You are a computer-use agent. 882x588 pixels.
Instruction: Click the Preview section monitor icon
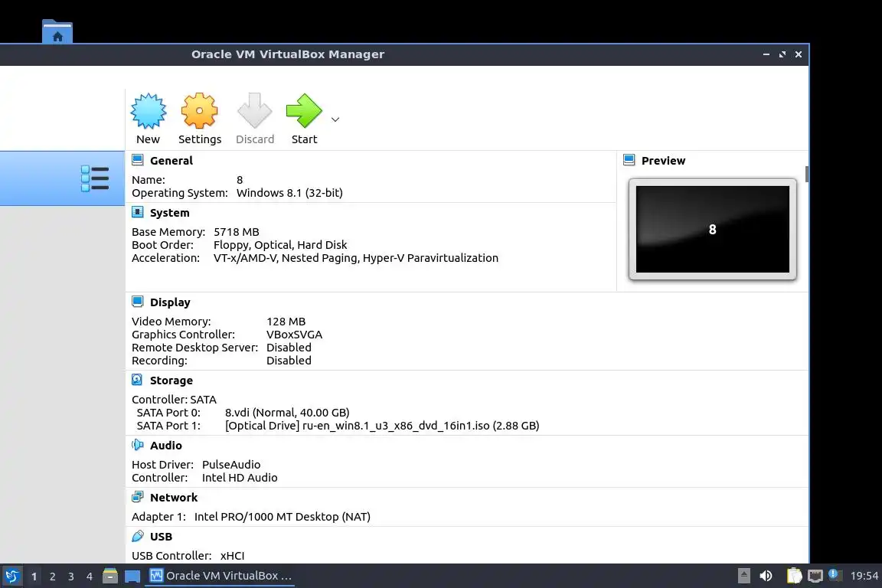point(629,160)
